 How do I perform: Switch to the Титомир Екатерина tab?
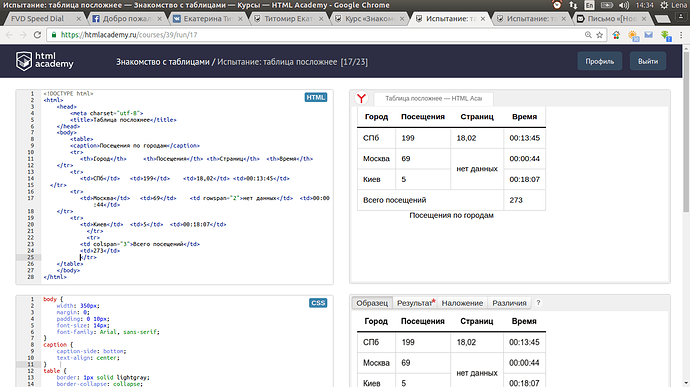tap(288, 18)
